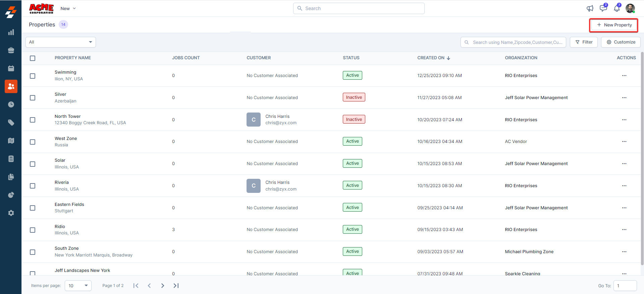Open the Customize button

click(621, 42)
